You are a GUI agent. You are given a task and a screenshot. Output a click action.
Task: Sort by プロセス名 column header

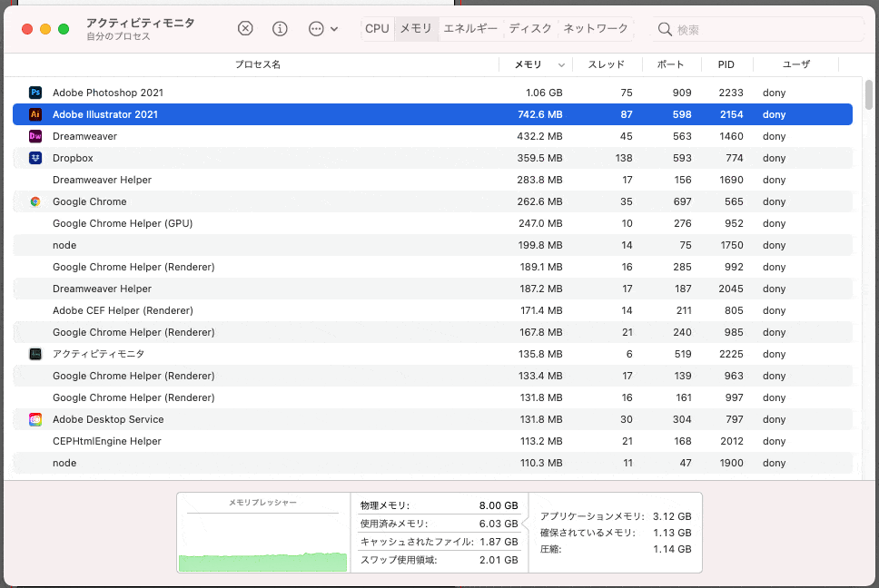[257, 64]
